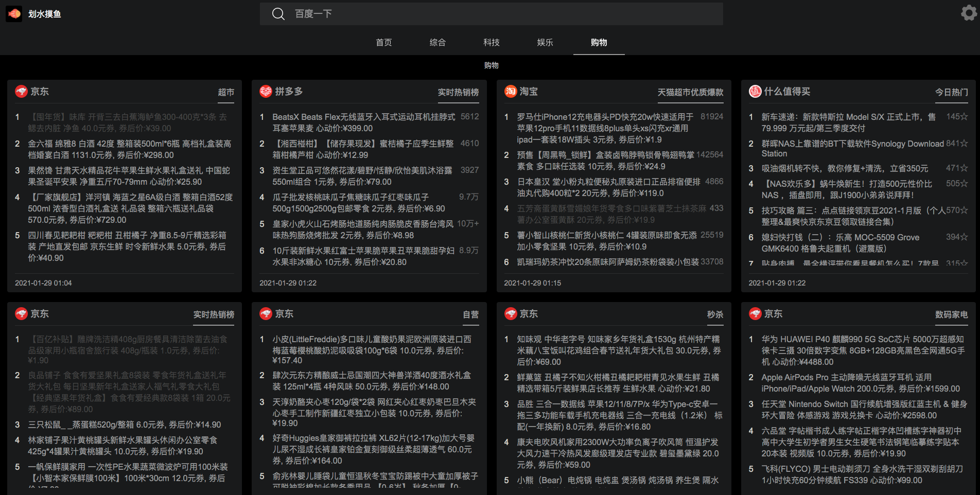
Task: Open the 凯瑞玛奶茶冲饮 item
Action: (x=608, y=262)
